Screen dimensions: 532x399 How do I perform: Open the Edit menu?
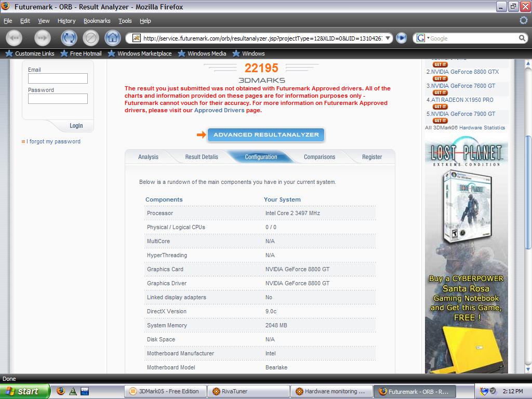coord(25,21)
